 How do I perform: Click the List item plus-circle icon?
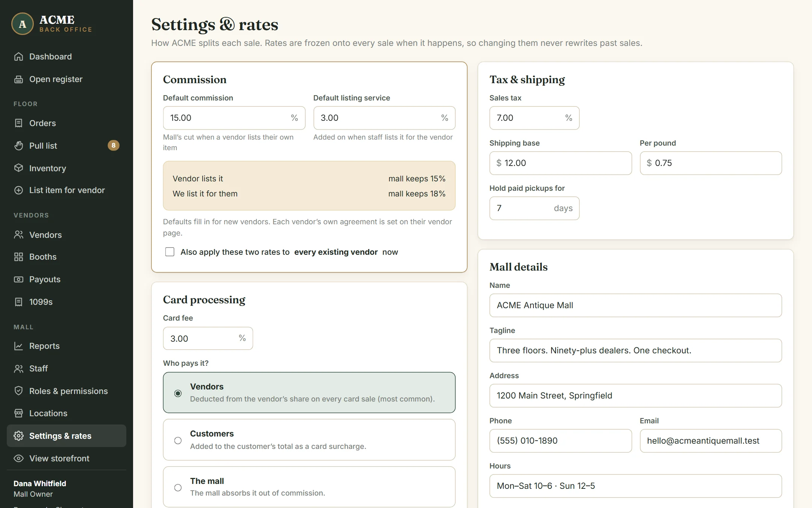(x=18, y=190)
